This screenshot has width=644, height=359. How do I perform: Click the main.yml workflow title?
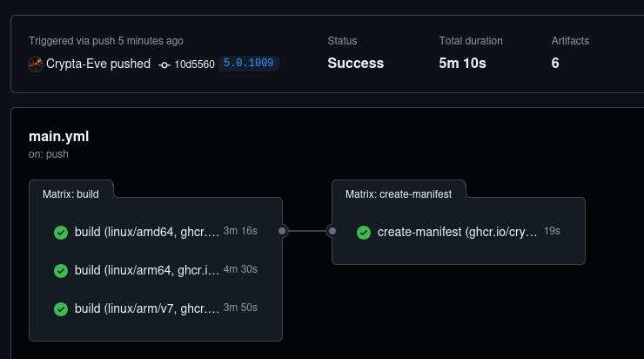(58, 136)
